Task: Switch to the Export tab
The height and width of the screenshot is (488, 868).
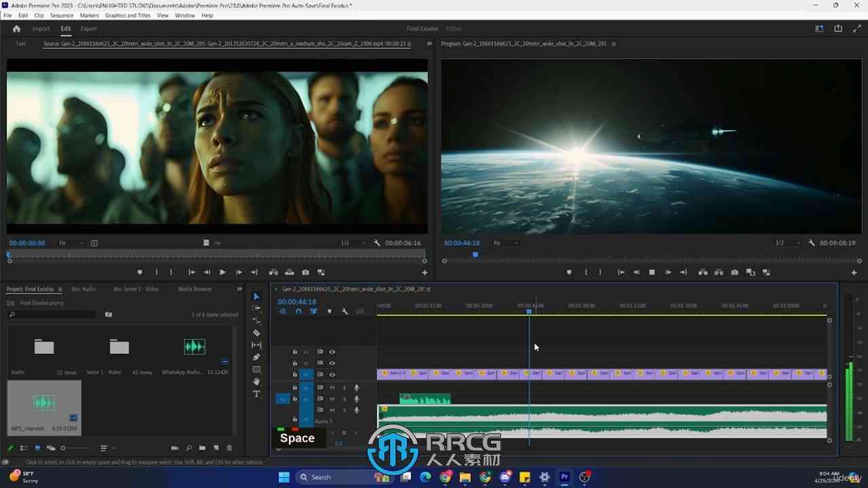Action: pos(89,28)
